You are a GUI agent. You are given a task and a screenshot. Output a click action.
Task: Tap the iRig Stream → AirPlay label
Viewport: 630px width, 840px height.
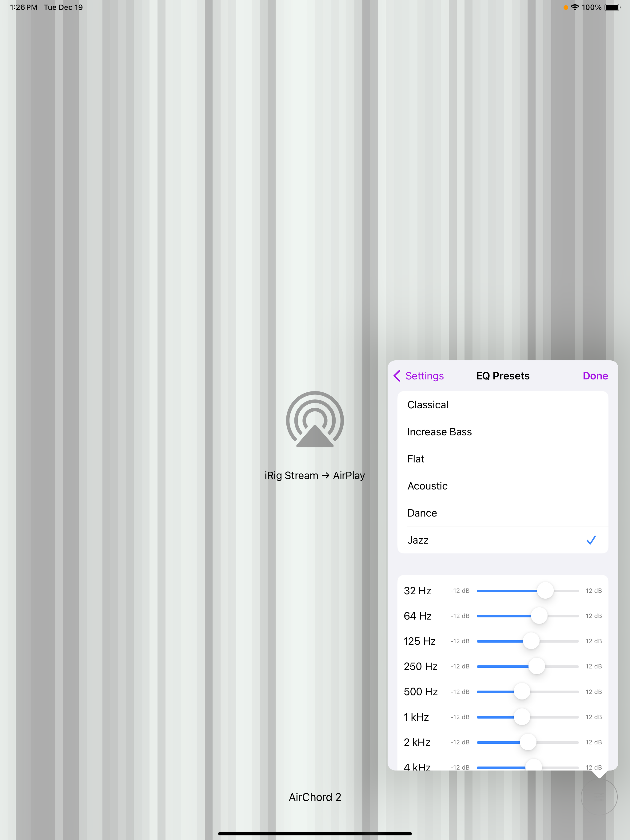(x=315, y=475)
